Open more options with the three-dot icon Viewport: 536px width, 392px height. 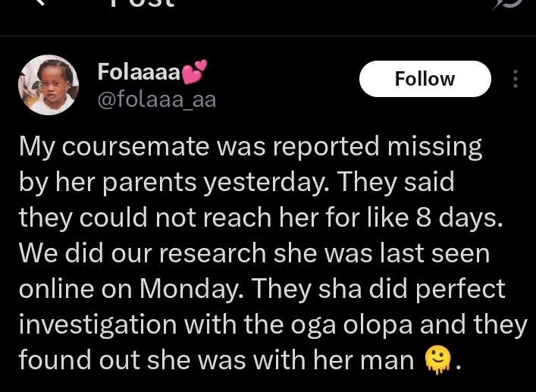point(516,80)
